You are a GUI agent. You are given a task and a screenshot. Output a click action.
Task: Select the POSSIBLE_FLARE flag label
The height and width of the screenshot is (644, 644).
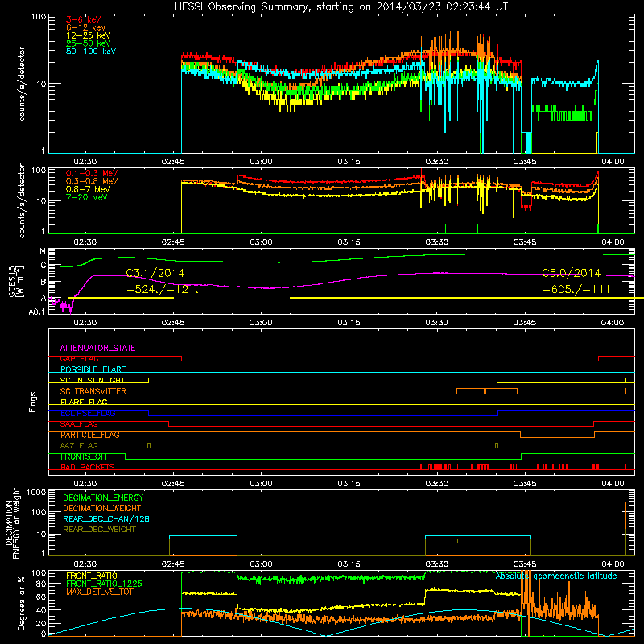(x=93, y=369)
